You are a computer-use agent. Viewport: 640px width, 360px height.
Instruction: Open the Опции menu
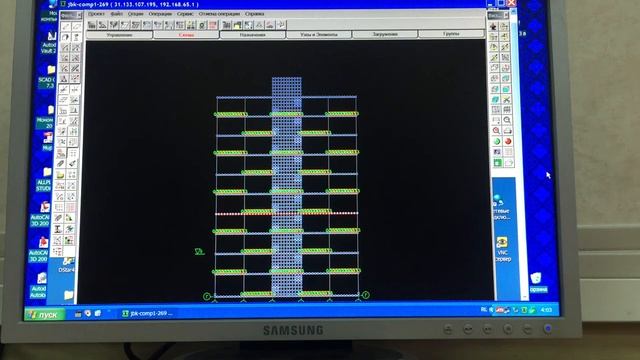pyautogui.click(x=136, y=14)
